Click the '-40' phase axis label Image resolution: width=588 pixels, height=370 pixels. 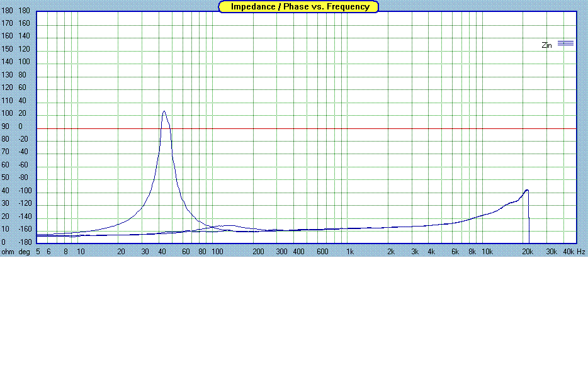[x=23, y=152]
